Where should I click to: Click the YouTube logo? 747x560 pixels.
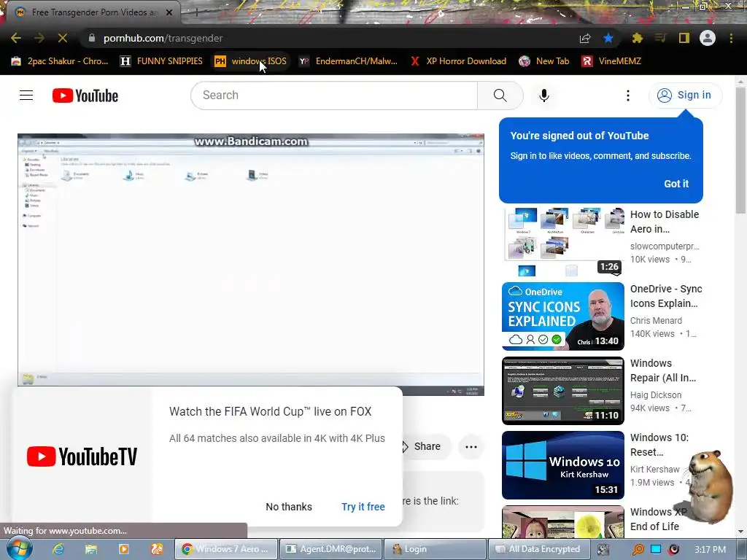(85, 96)
